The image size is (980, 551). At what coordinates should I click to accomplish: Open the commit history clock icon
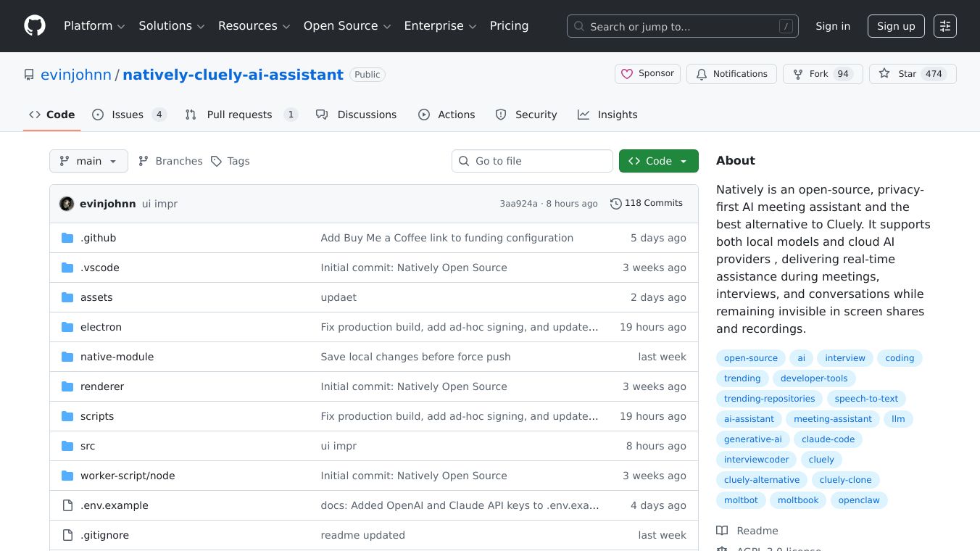coord(615,204)
